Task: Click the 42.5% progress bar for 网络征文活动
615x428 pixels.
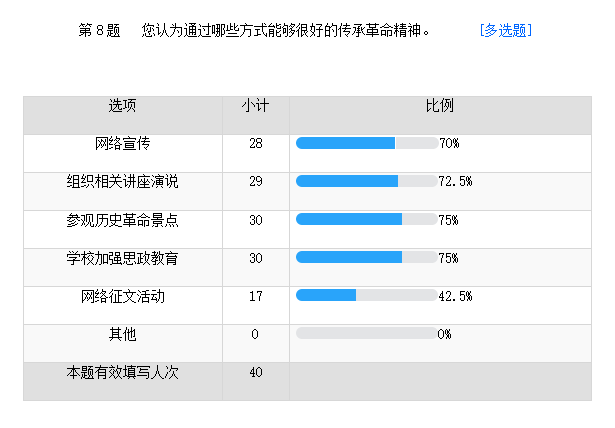Action: (366, 296)
